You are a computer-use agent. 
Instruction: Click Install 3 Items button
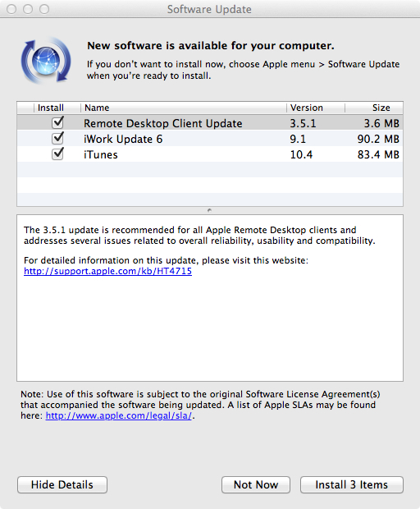[352, 484]
